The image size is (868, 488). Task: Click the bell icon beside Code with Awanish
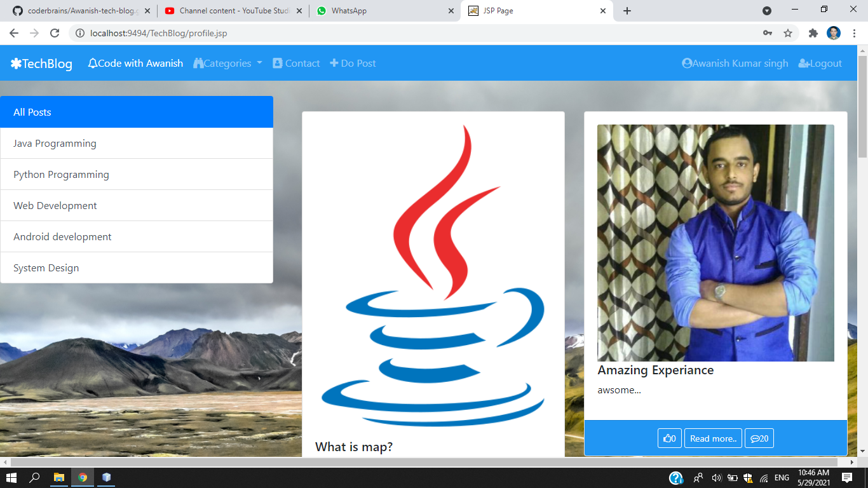pos(93,63)
